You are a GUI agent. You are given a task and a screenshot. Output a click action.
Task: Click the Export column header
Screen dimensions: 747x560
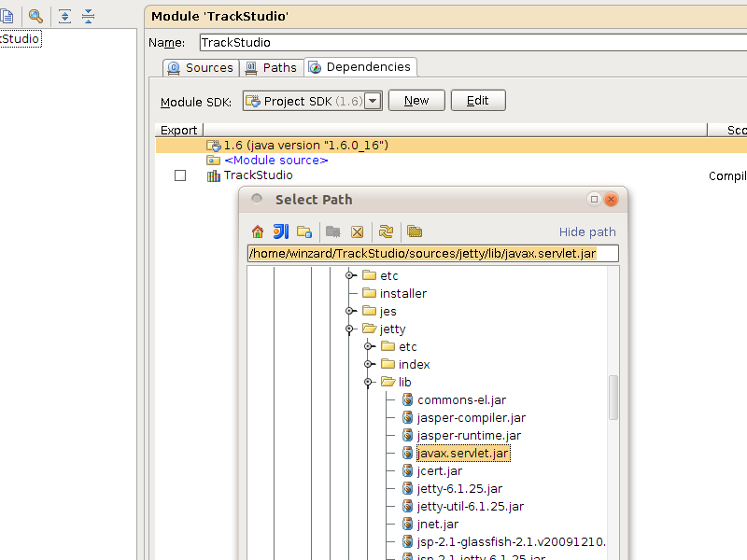tap(178, 130)
